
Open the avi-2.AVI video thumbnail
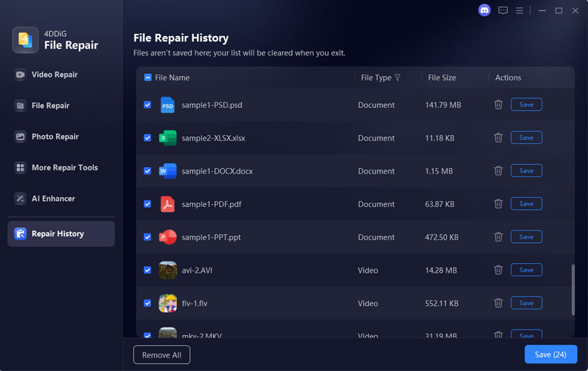point(167,270)
